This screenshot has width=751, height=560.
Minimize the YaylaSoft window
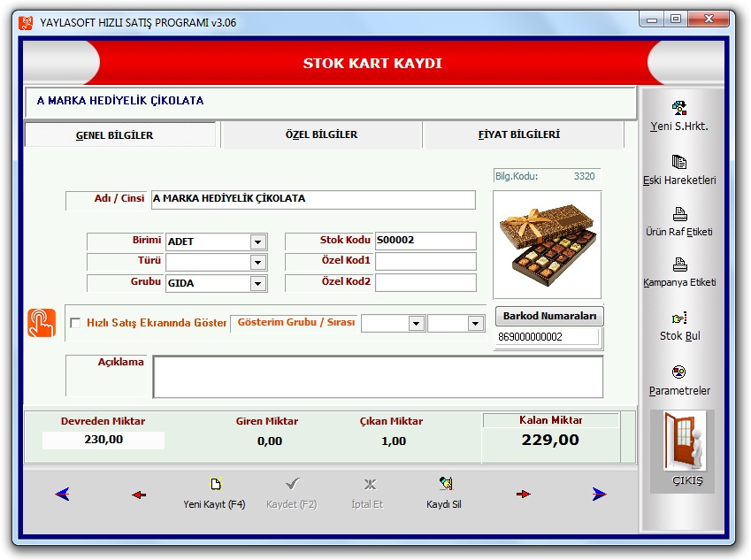click(651, 19)
